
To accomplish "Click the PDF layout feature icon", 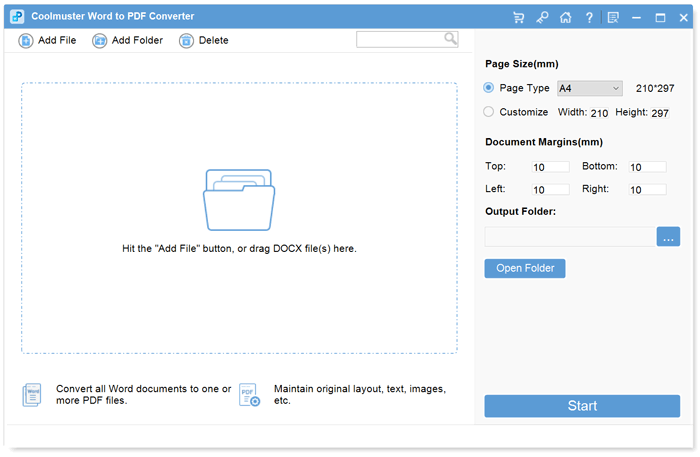I will coord(249,395).
